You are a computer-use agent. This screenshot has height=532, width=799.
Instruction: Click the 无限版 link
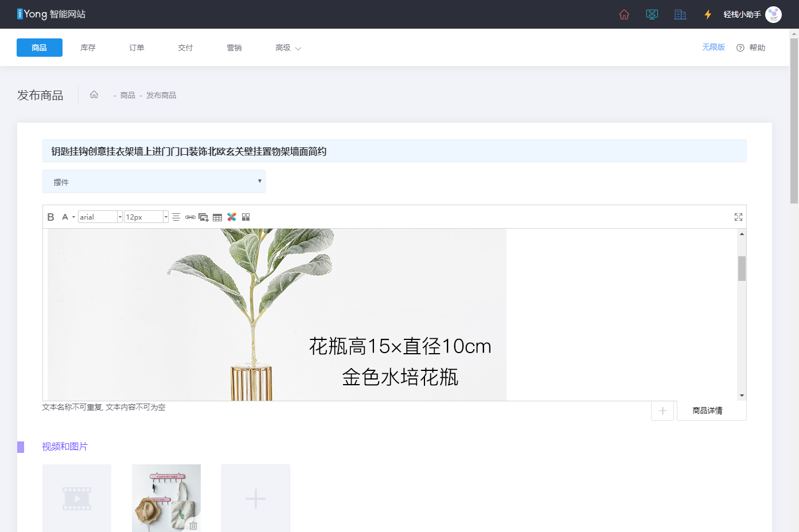coord(714,47)
